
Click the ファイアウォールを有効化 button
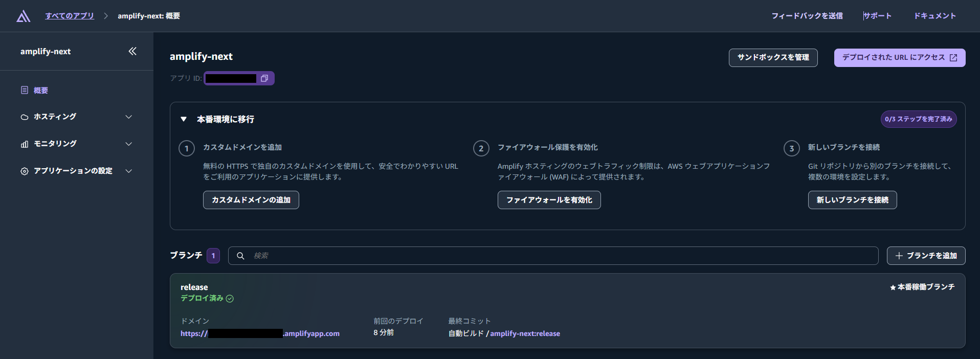pos(549,200)
